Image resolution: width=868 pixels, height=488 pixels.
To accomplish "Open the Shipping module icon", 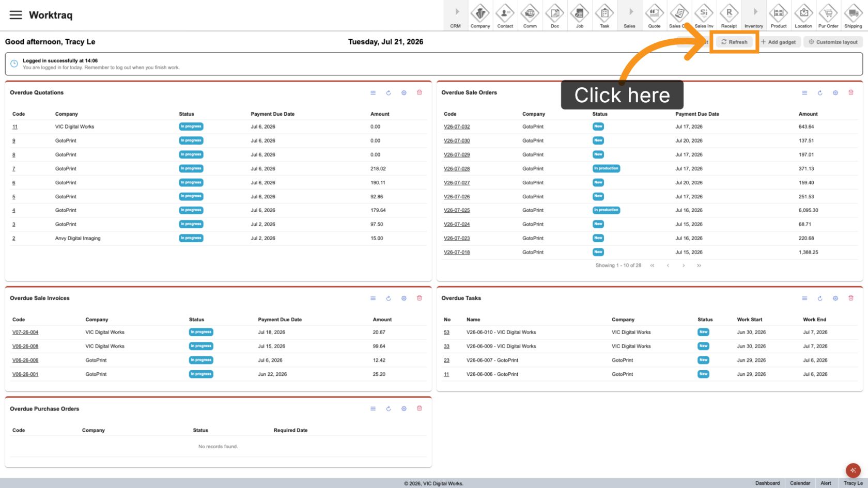I will pyautogui.click(x=853, y=16).
